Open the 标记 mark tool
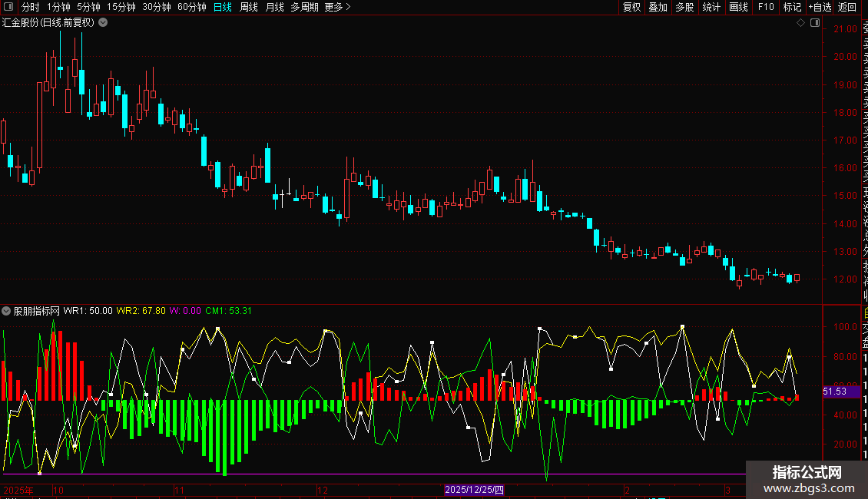This screenshot has width=868, height=499. [792, 7]
